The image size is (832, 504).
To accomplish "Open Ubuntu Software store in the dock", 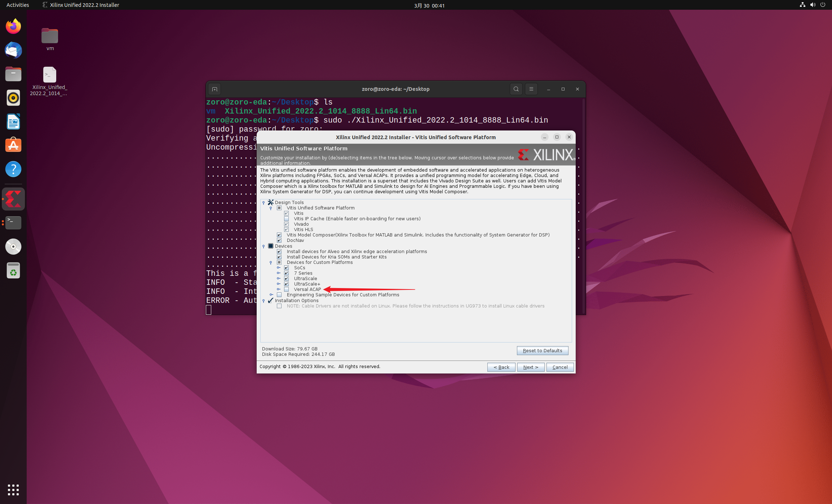I will pos(13,145).
